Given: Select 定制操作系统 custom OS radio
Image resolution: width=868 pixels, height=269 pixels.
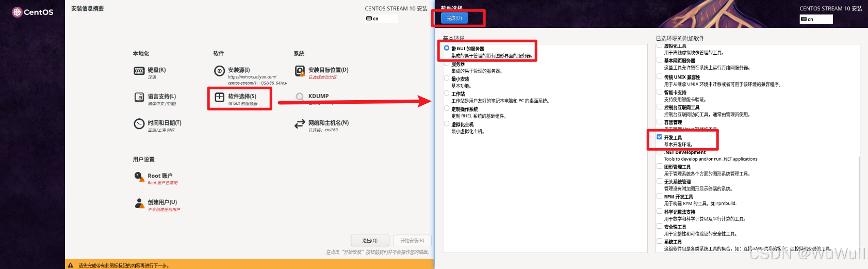Looking at the screenshot, I should [447, 108].
